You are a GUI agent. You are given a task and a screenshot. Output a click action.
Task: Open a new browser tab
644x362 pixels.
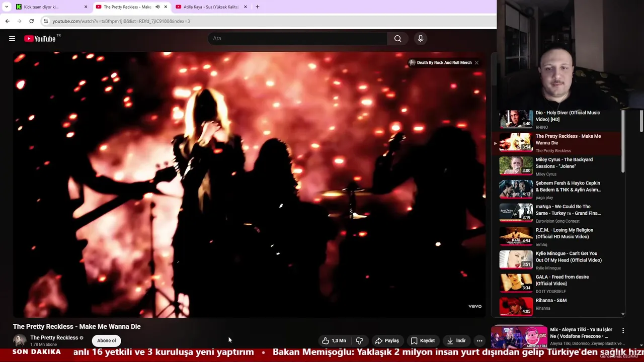[258, 7]
